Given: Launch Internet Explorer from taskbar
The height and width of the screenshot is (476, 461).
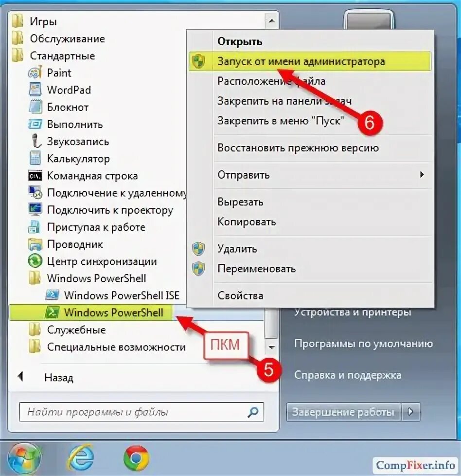Looking at the screenshot, I should pyautogui.click(x=80, y=458).
